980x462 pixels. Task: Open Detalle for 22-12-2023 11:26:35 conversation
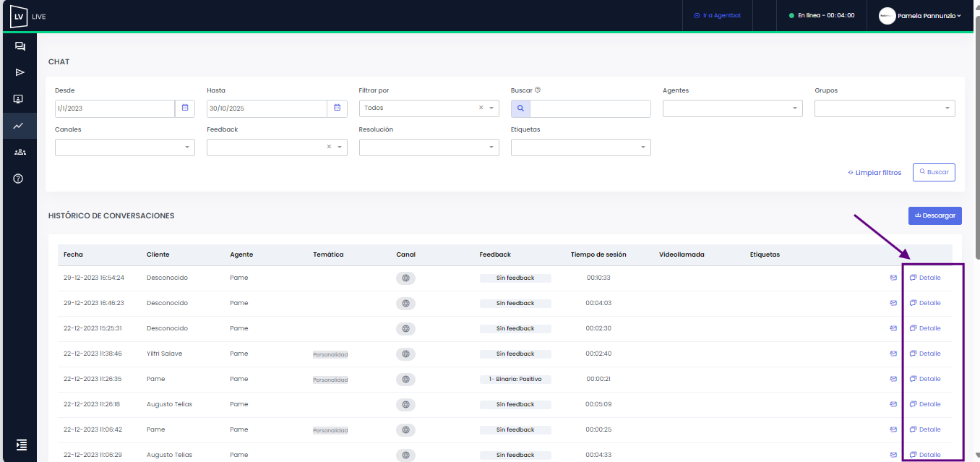click(925, 379)
